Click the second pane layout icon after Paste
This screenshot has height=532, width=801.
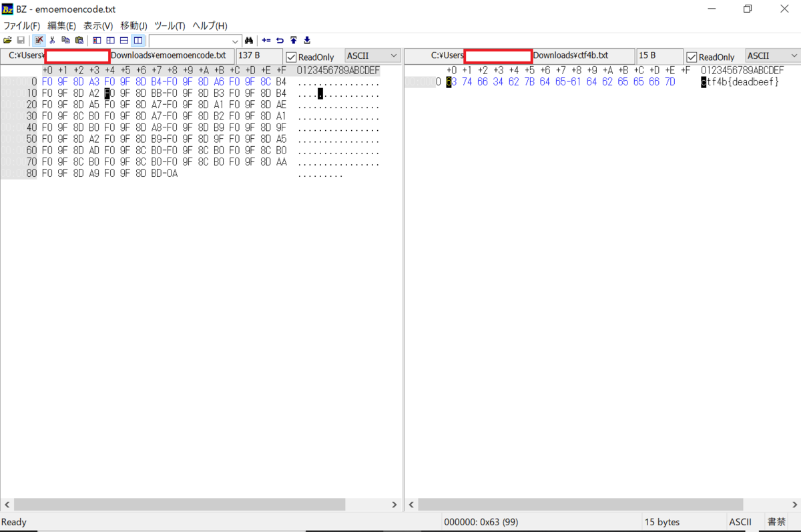110,40
